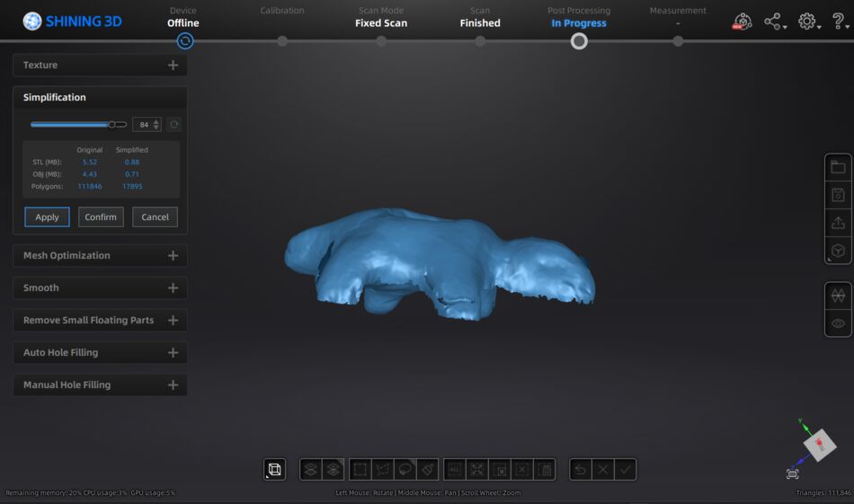Go to the Measurement step
Image resolution: width=854 pixels, height=504 pixels.
[x=678, y=11]
